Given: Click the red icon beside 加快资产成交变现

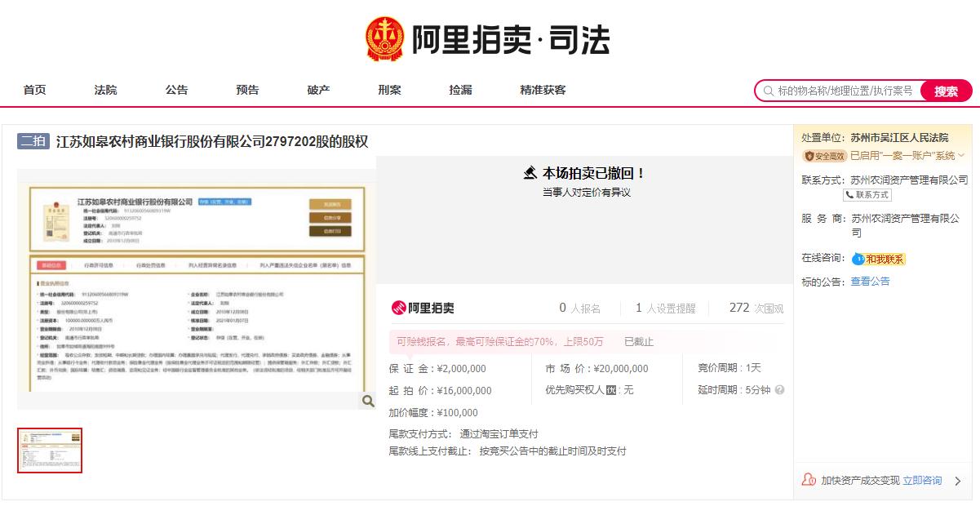Looking at the screenshot, I should point(809,480).
